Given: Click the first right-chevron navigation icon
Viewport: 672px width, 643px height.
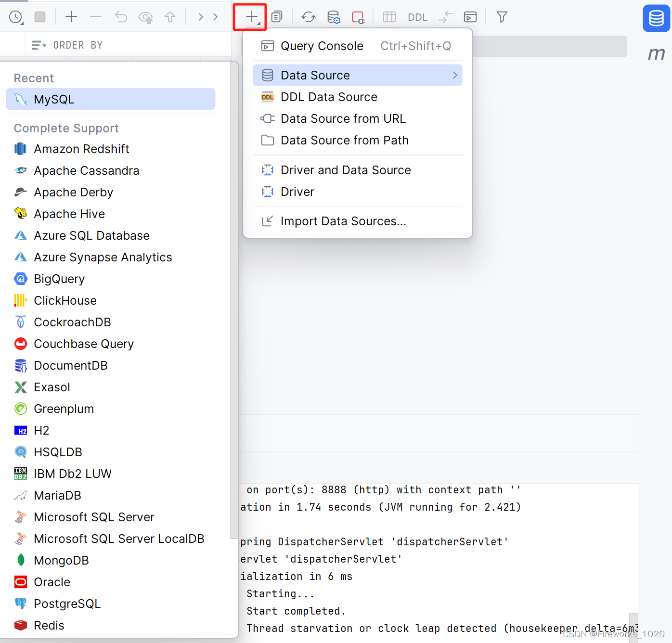Looking at the screenshot, I should coord(201,17).
